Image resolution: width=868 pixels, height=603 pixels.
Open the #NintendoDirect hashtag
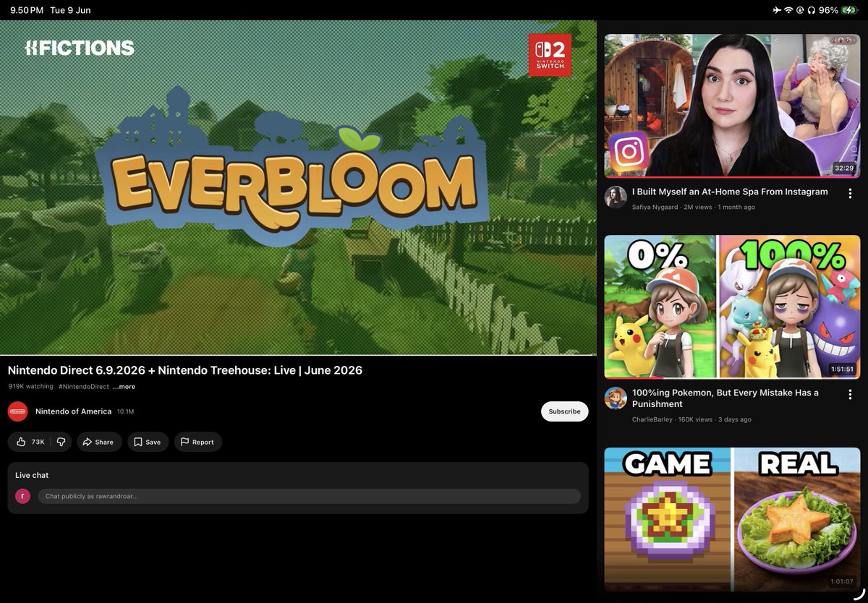(x=84, y=387)
